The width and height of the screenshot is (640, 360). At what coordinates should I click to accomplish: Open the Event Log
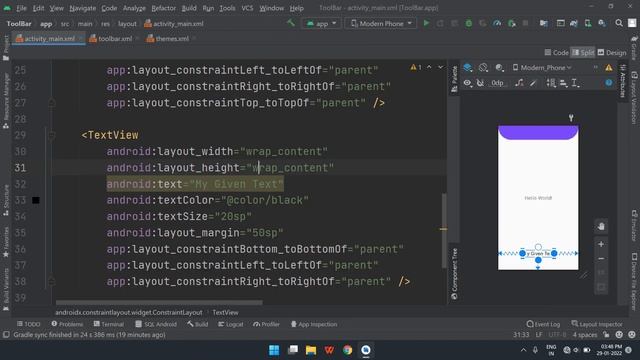[x=543, y=324]
